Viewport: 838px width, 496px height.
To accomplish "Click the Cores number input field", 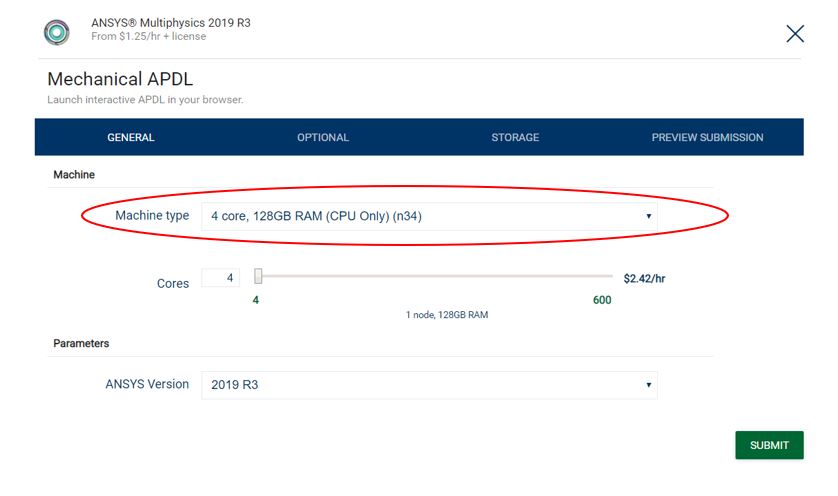I will (x=220, y=278).
